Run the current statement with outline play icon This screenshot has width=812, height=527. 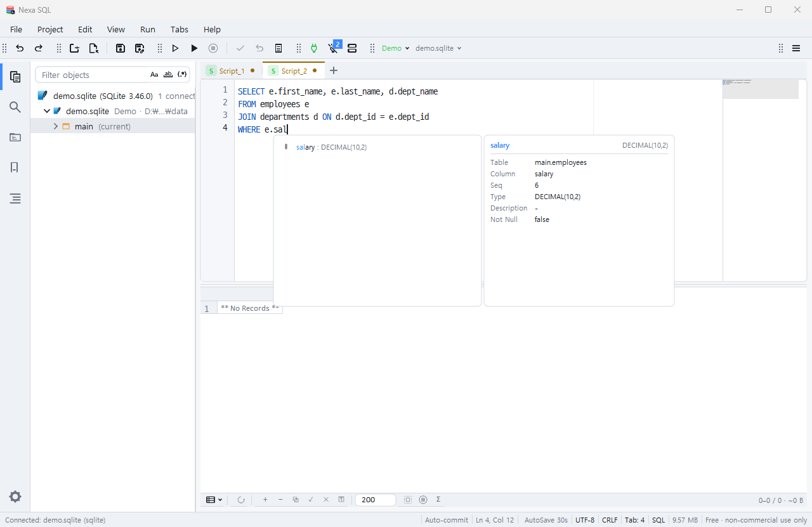click(x=175, y=48)
